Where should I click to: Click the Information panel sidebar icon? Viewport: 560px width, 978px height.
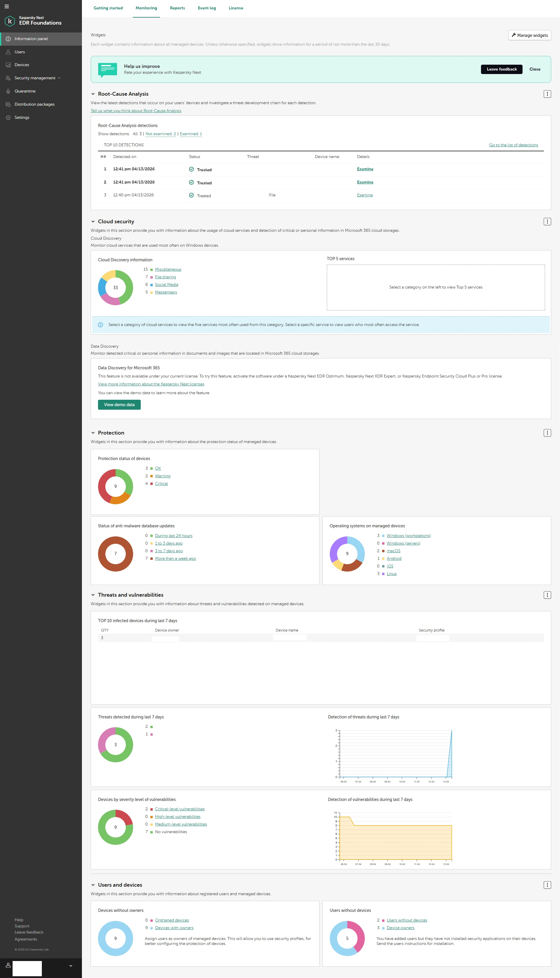pos(8,39)
